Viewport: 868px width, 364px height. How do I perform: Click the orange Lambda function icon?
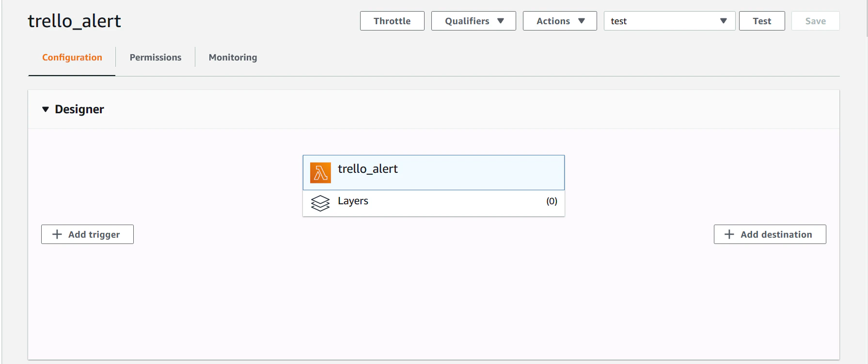(x=320, y=173)
